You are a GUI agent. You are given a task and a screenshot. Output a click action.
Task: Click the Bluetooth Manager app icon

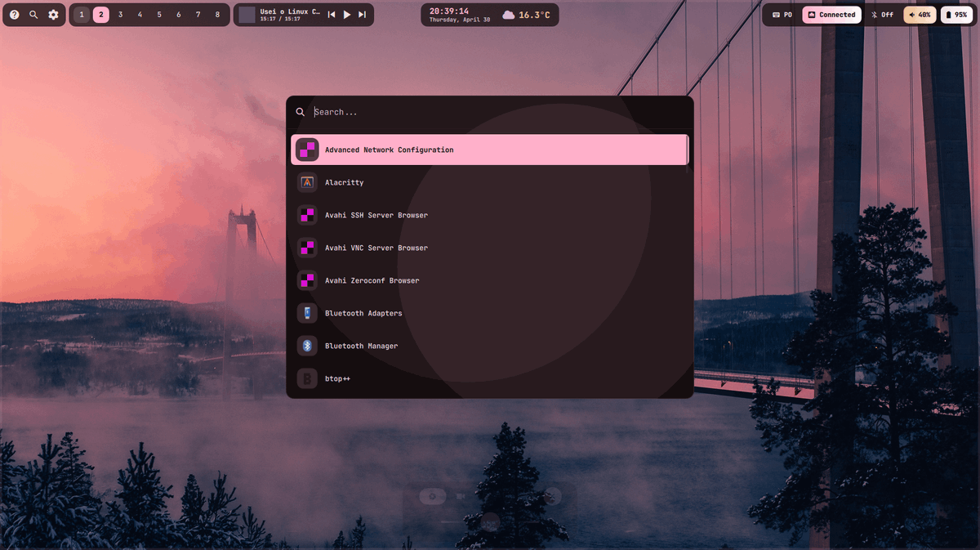tap(307, 346)
